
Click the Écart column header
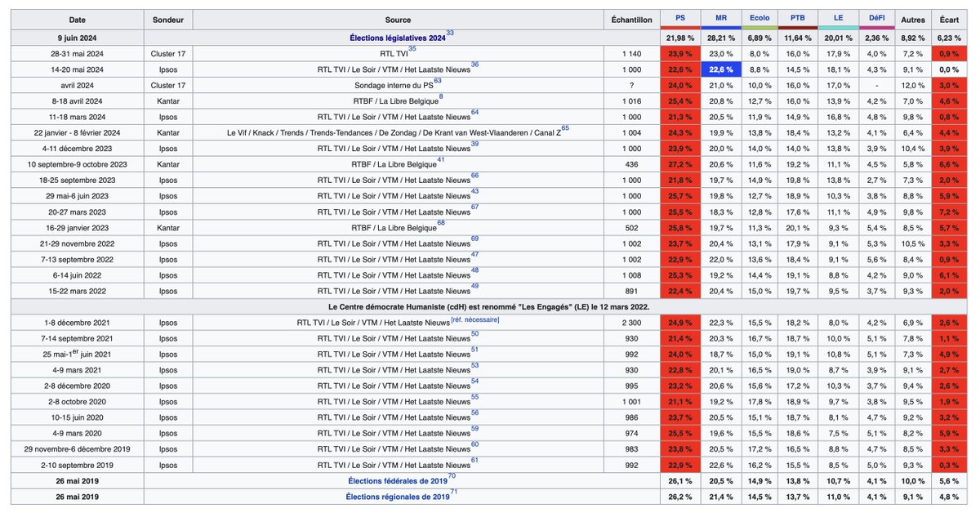click(948, 19)
